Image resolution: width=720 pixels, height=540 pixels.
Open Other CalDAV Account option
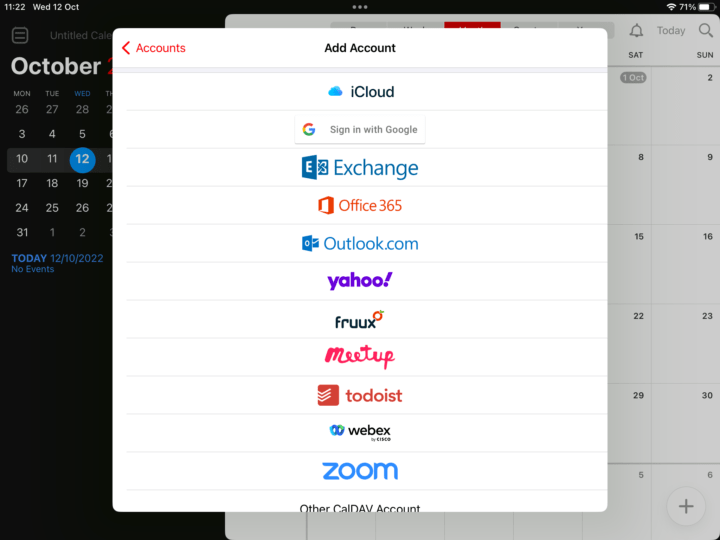pyautogui.click(x=360, y=507)
